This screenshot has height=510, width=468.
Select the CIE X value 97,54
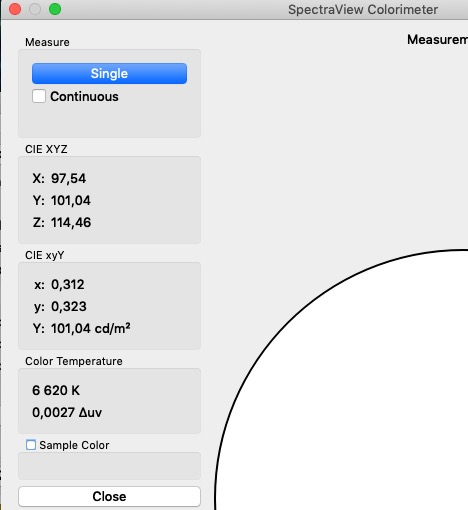pos(68,178)
